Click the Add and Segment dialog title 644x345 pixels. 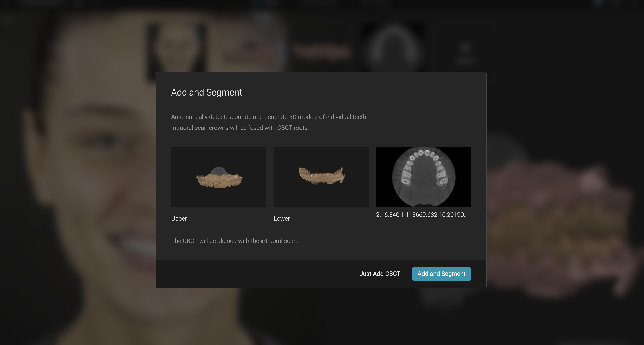[x=207, y=92]
